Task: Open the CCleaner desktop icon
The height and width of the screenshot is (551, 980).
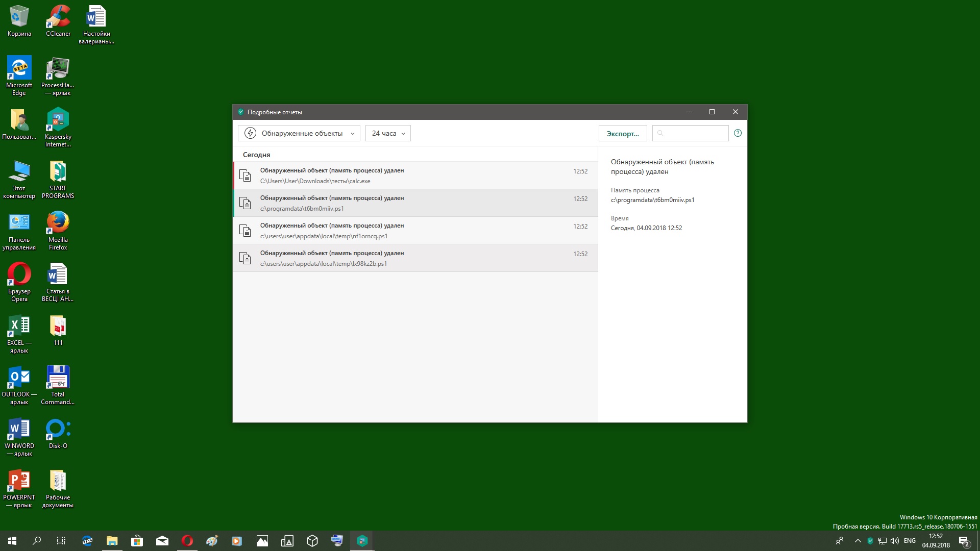Action: 58,17
